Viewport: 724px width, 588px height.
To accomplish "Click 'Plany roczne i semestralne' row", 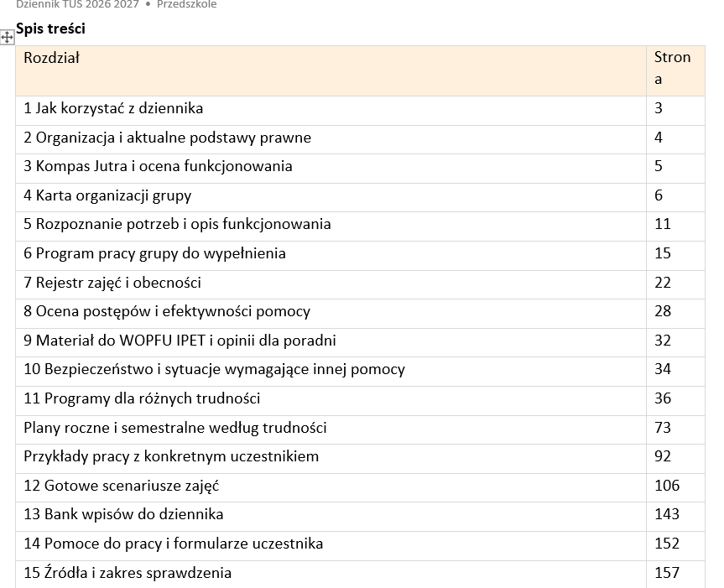I will tap(331, 429).
